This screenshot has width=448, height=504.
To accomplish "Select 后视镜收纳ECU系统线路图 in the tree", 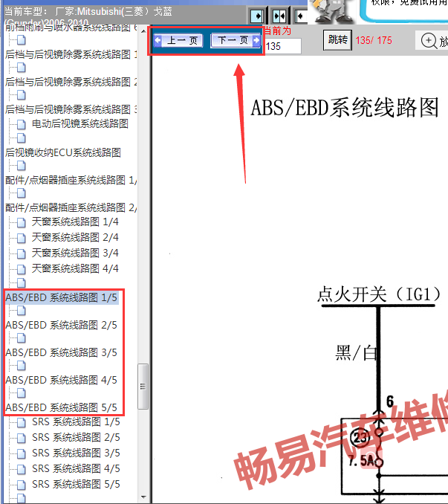I will click(62, 152).
